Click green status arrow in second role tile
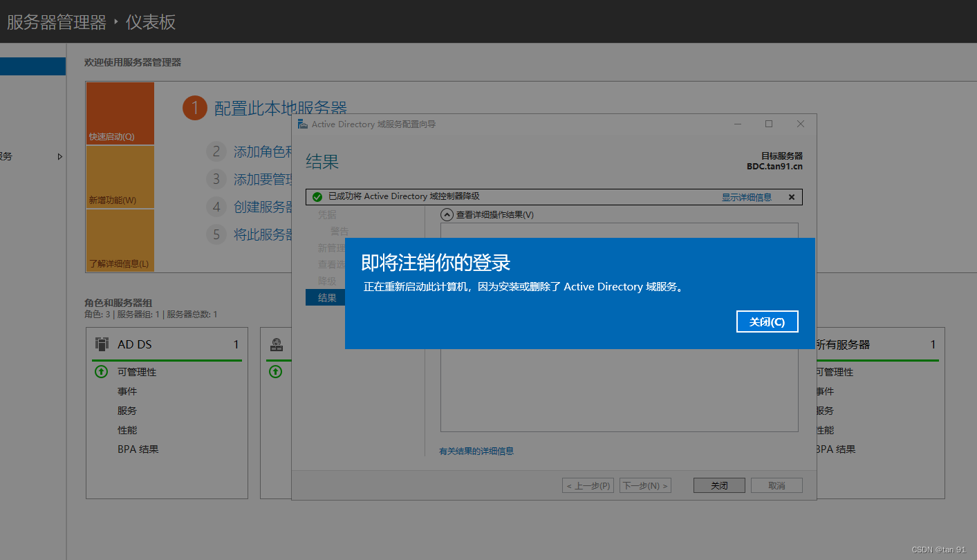Image resolution: width=977 pixels, height=560 pixels. [x=275, y=372]
